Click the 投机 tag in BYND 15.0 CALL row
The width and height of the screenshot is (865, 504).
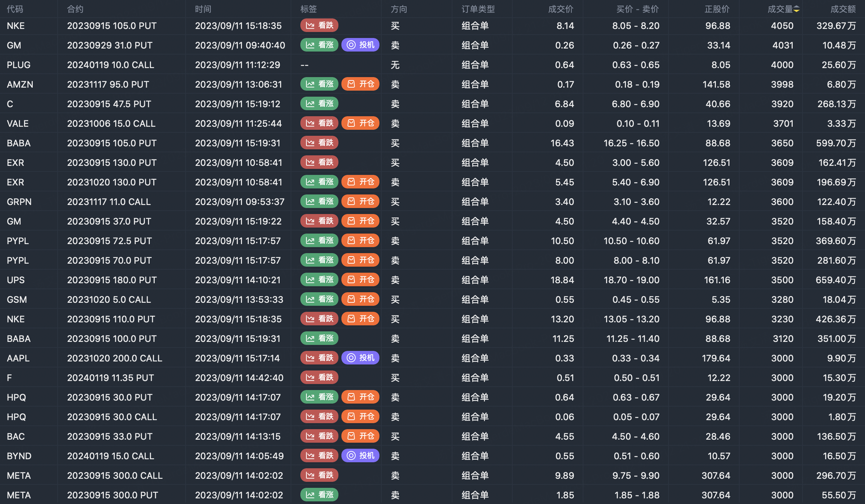coord(360,456)
